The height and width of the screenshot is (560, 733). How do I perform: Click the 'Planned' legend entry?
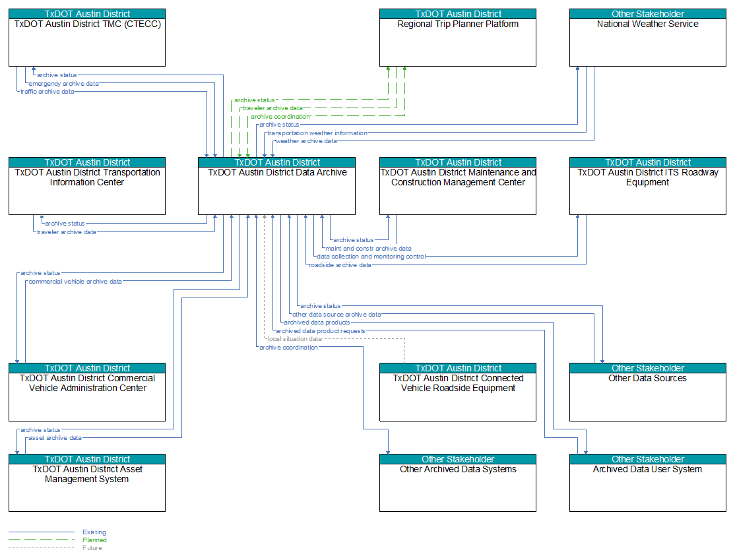point(94,540)
